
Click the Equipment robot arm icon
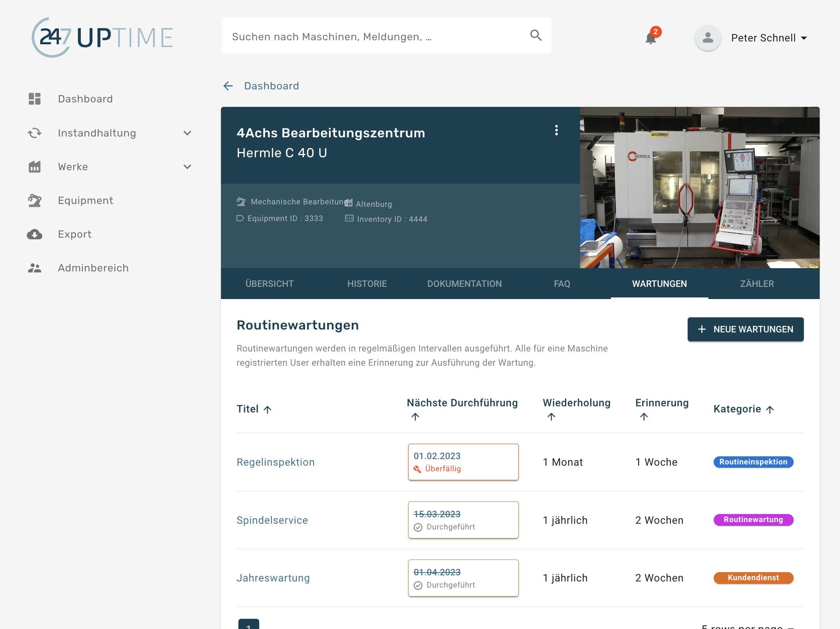point(35,200)
